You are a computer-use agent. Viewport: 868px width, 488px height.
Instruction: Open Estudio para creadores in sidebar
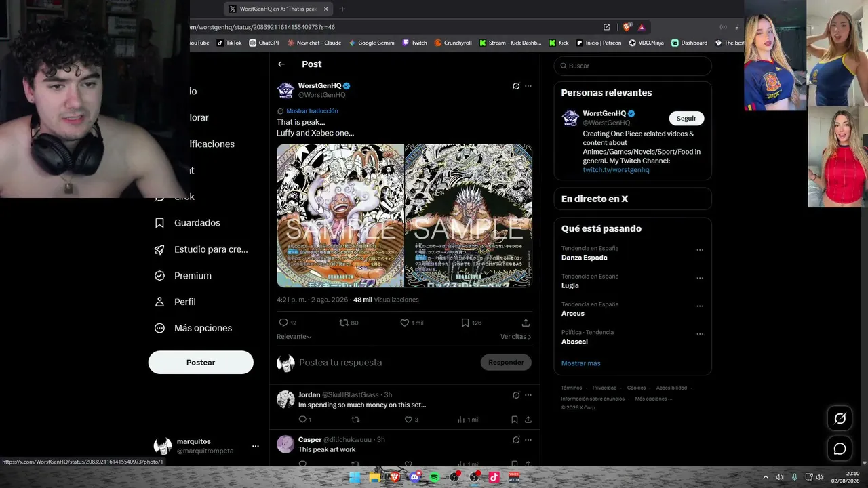click(x=201, y=249)
